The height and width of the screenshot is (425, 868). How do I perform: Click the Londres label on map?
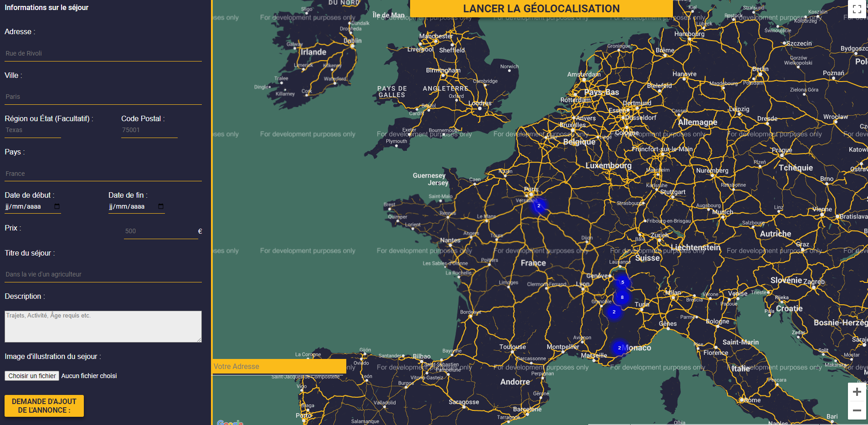[480, 103]
